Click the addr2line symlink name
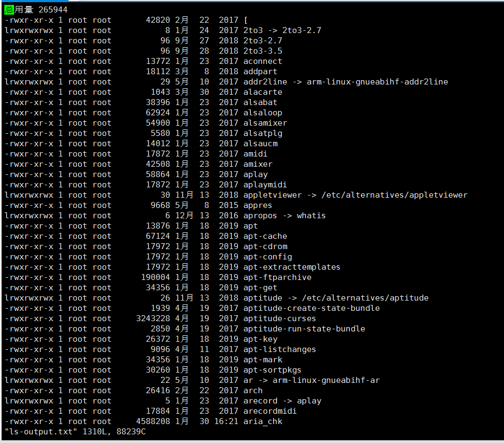This screenshot has width=504, height=443. point(265,82)
